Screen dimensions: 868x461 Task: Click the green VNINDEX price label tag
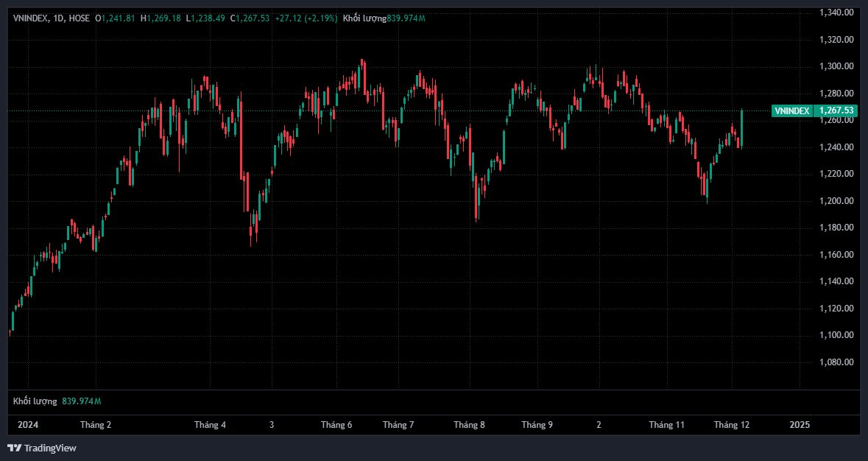pos(792,110)
